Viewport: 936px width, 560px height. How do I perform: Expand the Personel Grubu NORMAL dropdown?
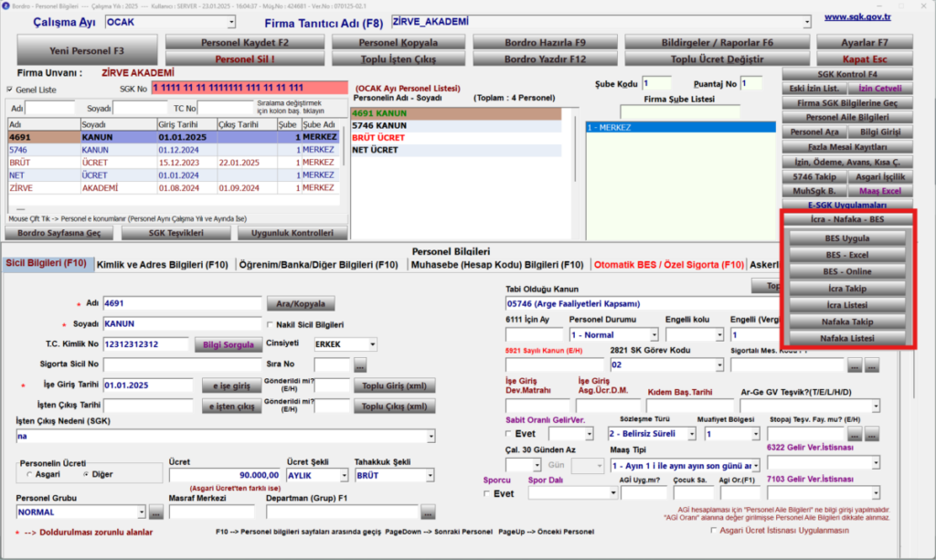(142, 512)
